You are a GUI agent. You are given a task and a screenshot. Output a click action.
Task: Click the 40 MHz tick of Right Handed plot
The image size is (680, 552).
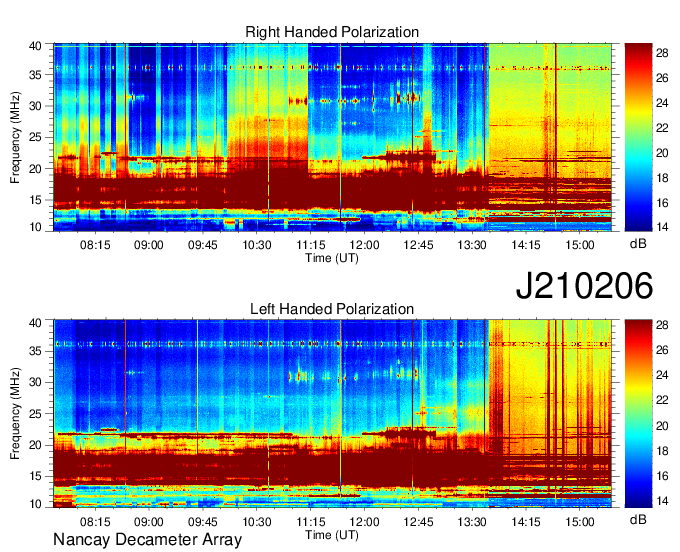(x=36, y=46)
